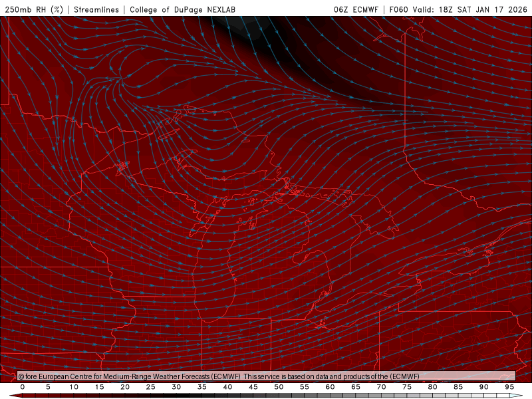Click the 80 value on colorbar scale

coord(432,387)
